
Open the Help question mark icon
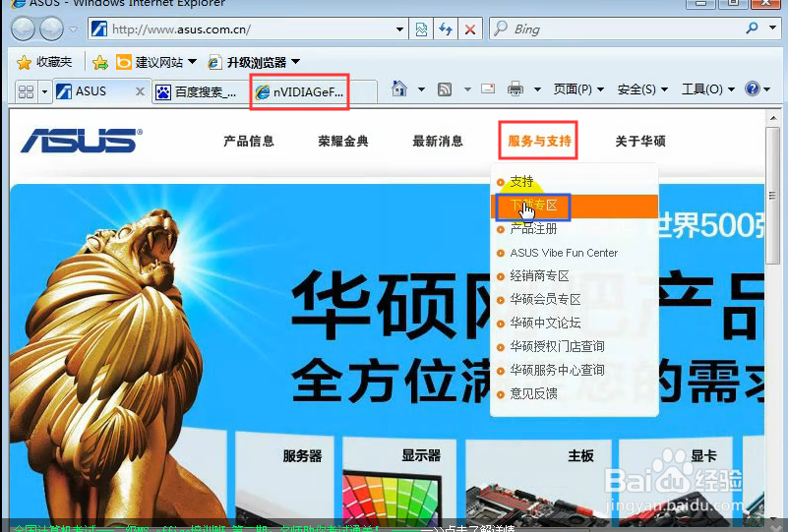[753, 89]
